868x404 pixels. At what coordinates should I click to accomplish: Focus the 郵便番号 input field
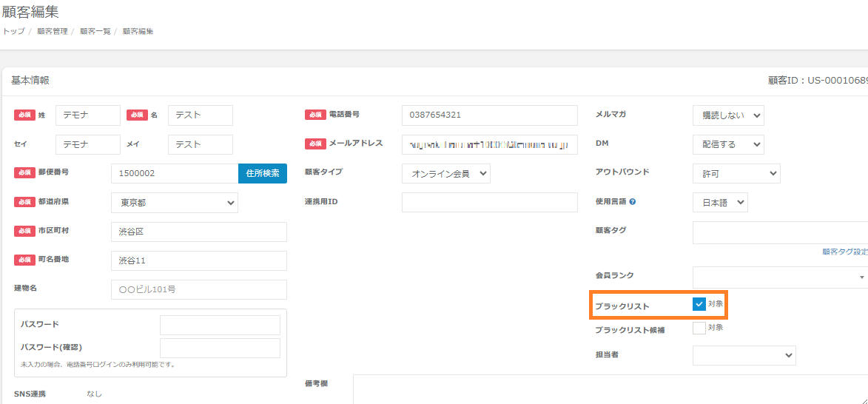tap(175, 174)
